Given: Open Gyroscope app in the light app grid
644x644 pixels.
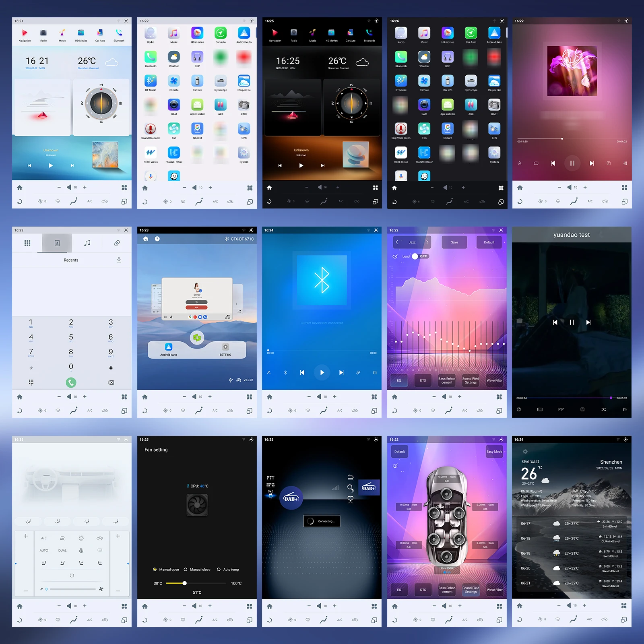Looking at the screenshot, I should [221, 83].
